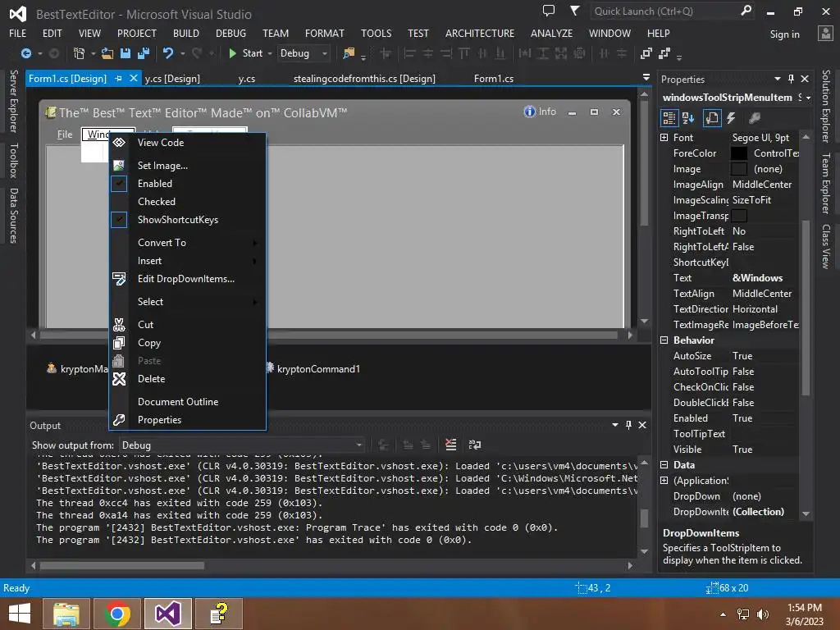Click the Send to Back toolbar icon
Screen dimensions: 840x630
664,53
